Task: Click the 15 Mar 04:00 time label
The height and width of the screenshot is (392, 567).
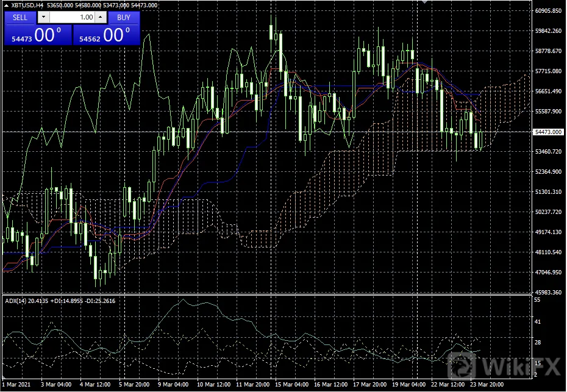Action: coord(292,385)
